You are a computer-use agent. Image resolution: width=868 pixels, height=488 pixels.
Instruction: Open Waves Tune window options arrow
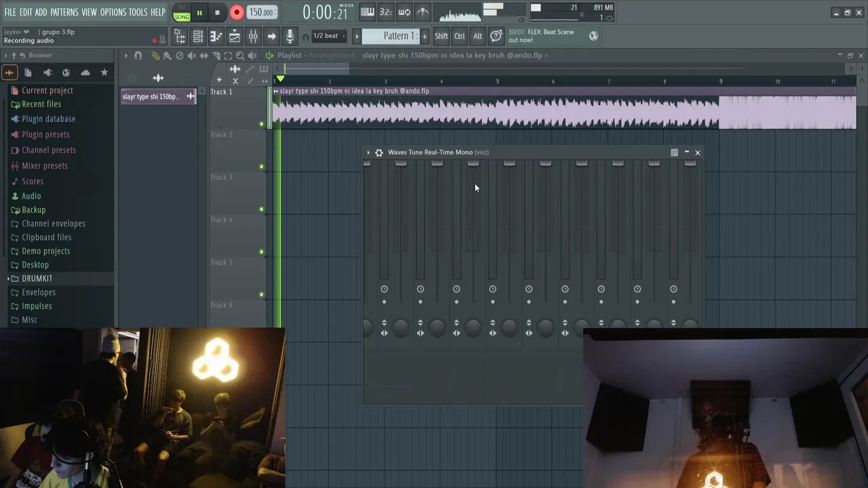tap(368, 152)
